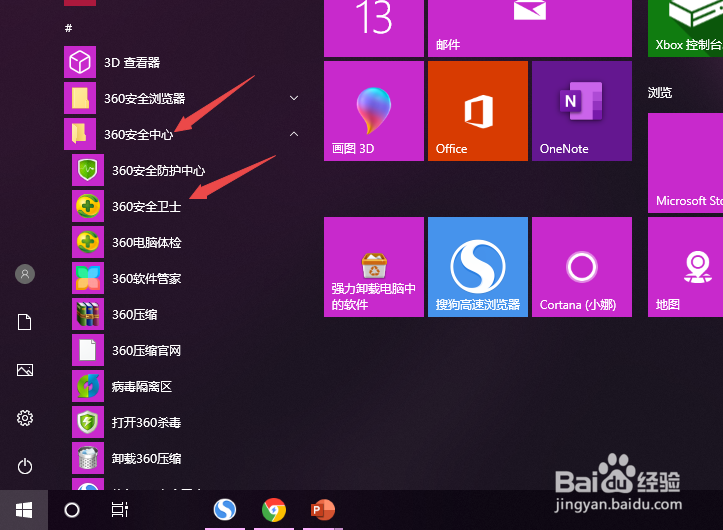Click the 3D 查看器 text label
The height and width of the screenshot is (530, 723).
tap(132, 62)
